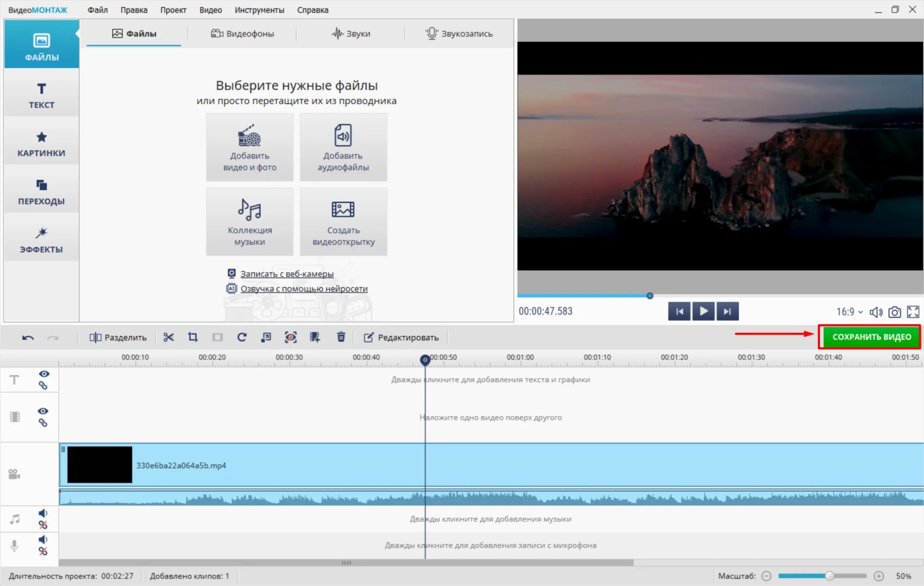Click the zoom-in plus Масштаб button

click(x=879, y=576)
